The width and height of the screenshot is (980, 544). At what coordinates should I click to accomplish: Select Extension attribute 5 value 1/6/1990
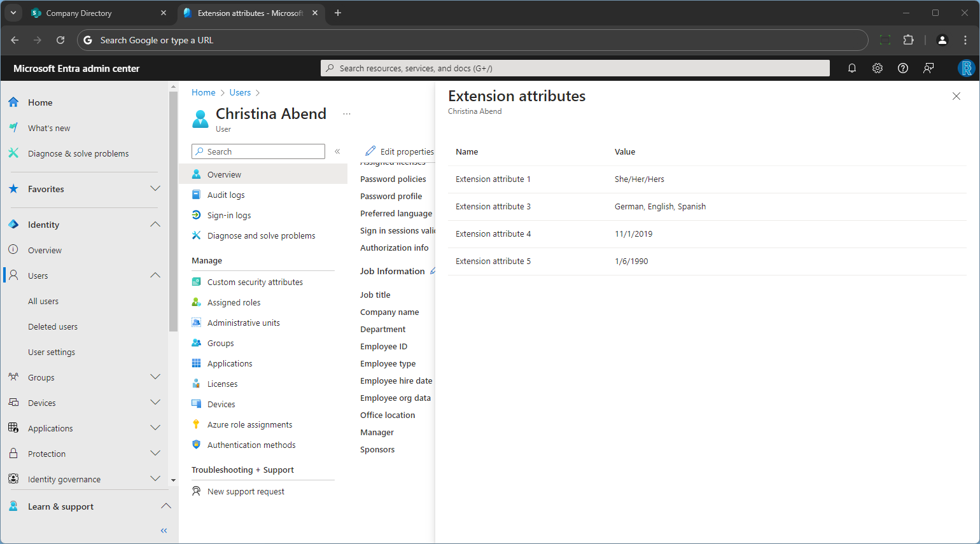coord(631,262)
